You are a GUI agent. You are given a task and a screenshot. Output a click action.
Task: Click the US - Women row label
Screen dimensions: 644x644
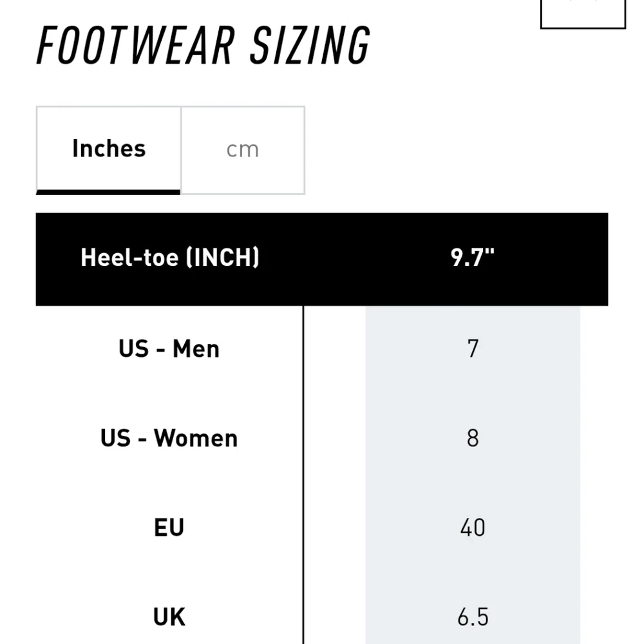pos(169,439)
